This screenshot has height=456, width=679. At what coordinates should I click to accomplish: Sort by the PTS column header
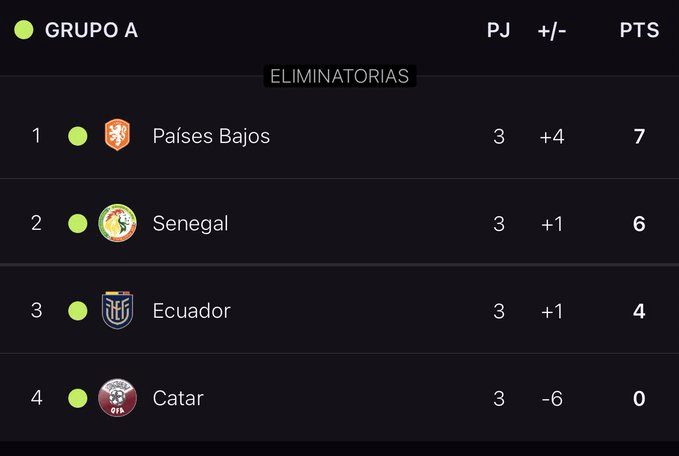point(639,30)
